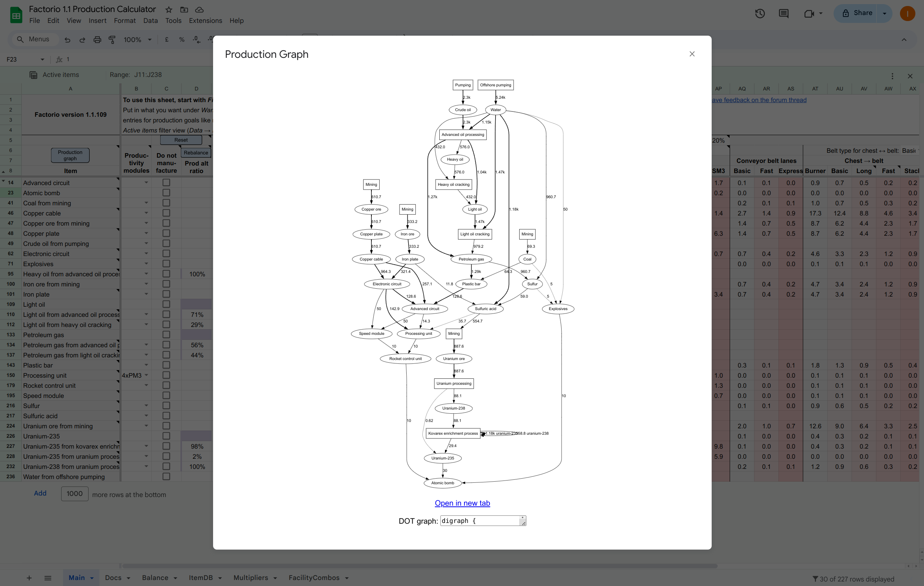Click the forum thread feedback link
This screenshot has width=924, height=586.
(x=759, y=100)
